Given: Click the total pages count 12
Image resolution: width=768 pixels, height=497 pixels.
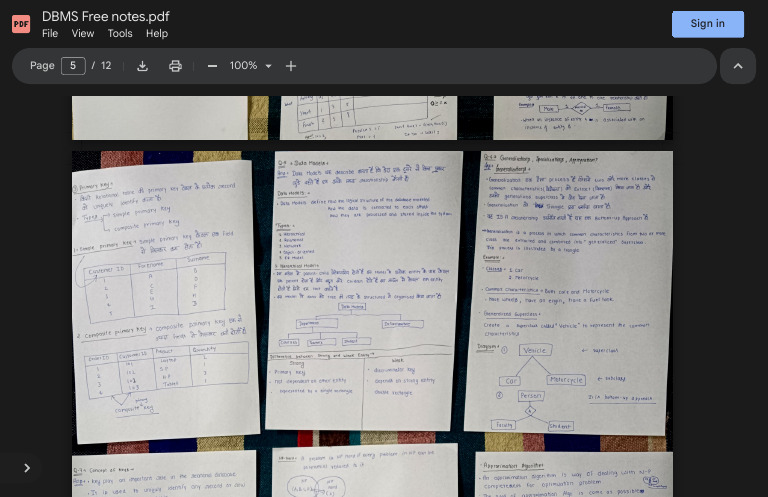Looking at the screenshot, I should [x=106, y=66].
